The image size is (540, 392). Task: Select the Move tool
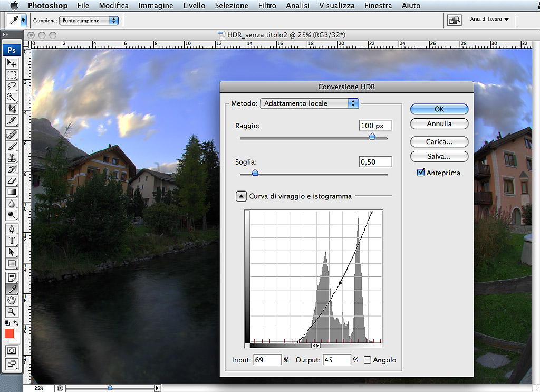pyautogui.click(x=12, y=63)
